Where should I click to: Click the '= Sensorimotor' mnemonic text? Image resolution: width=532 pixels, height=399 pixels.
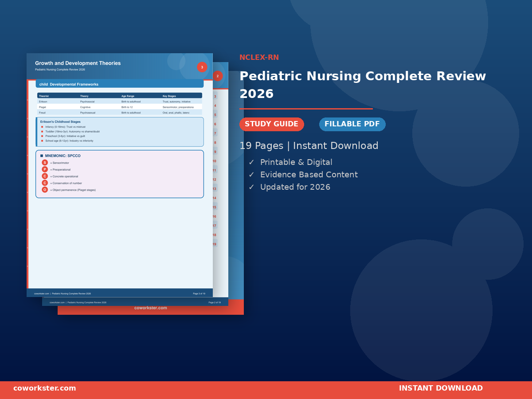click(x=59, y=163)
